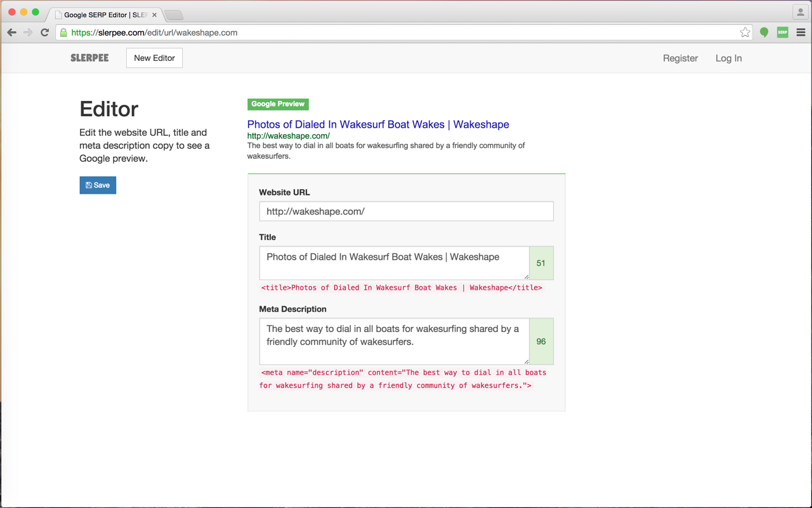Focus the Website URL input field
The height and width of the screenshot is (508, 812).
[406, 211]
